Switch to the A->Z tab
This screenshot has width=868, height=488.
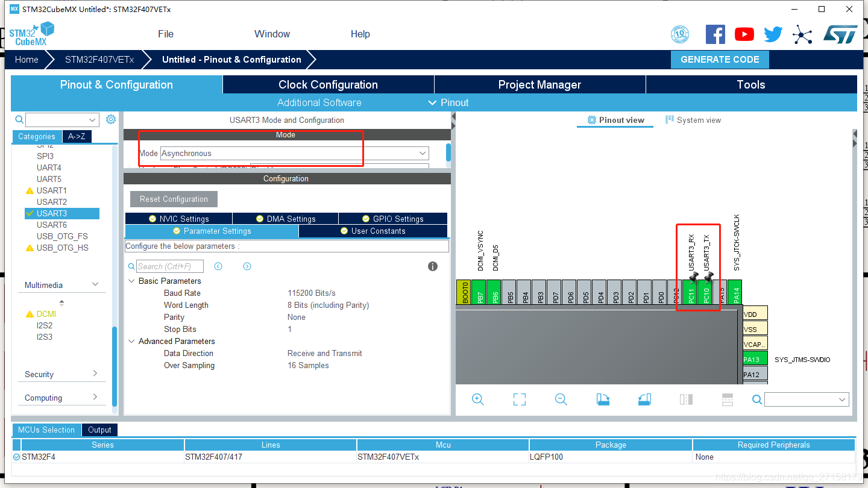coord(77,136)
